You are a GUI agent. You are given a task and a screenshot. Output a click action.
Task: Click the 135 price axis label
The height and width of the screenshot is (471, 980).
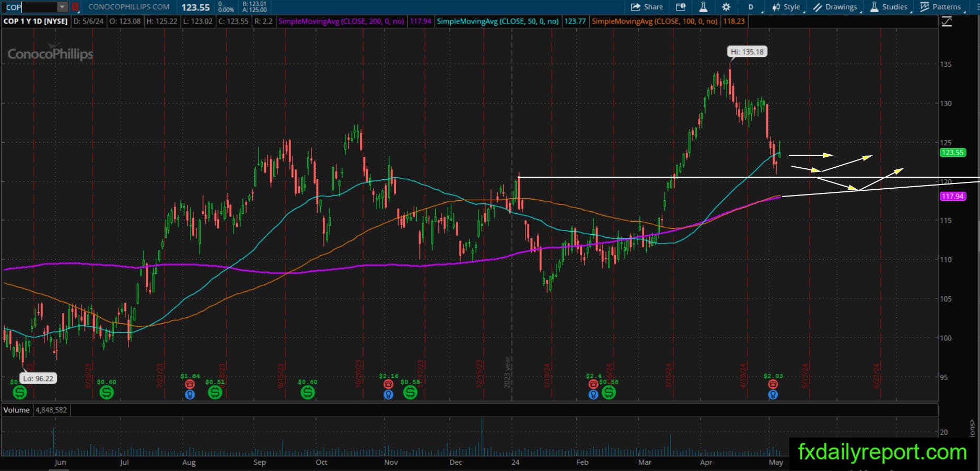946,64
